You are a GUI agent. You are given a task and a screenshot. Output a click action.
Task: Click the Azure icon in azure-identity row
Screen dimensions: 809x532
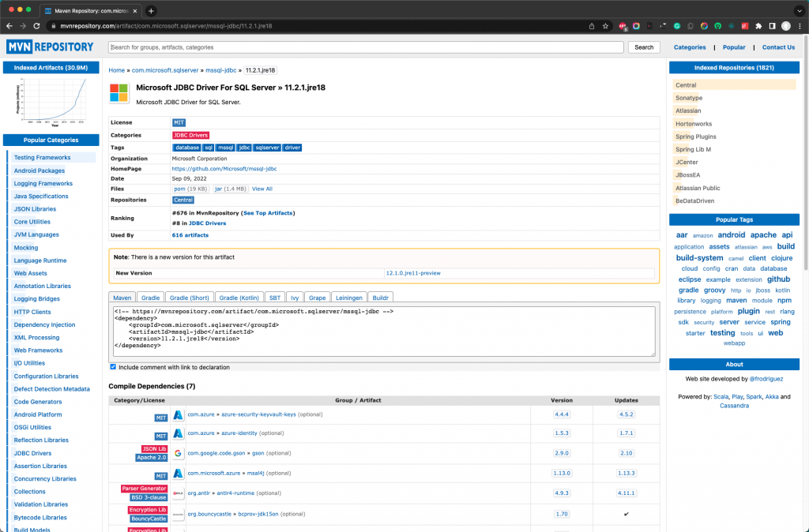point(178,433)
